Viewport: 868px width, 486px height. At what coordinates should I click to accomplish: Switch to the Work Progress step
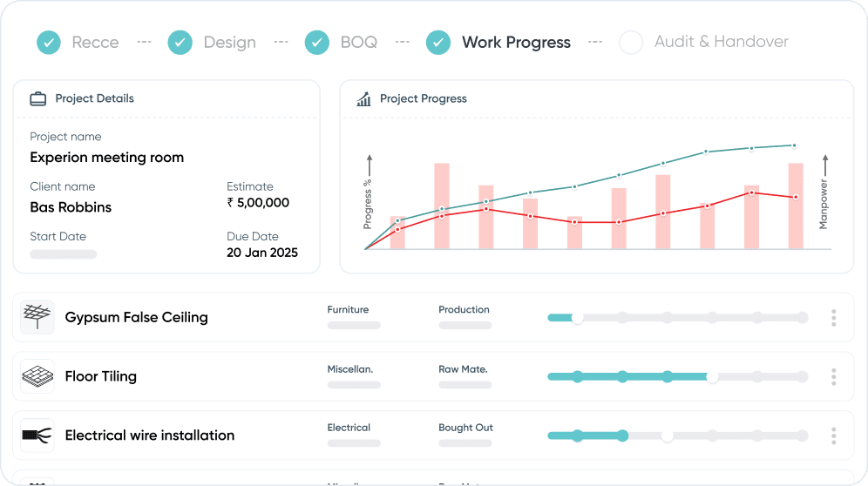click(x=516, y=42)
